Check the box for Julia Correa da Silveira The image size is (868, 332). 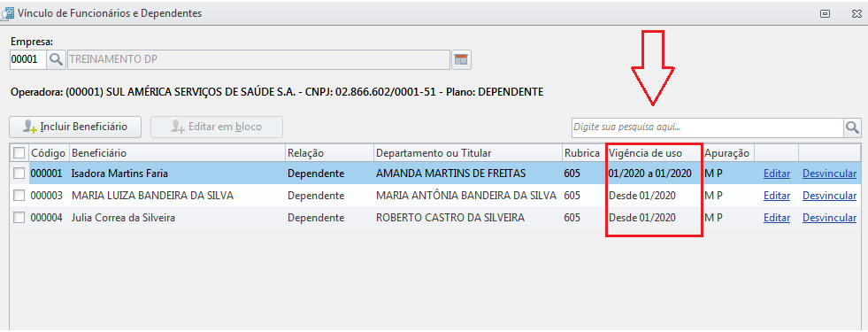click(19, 218)
